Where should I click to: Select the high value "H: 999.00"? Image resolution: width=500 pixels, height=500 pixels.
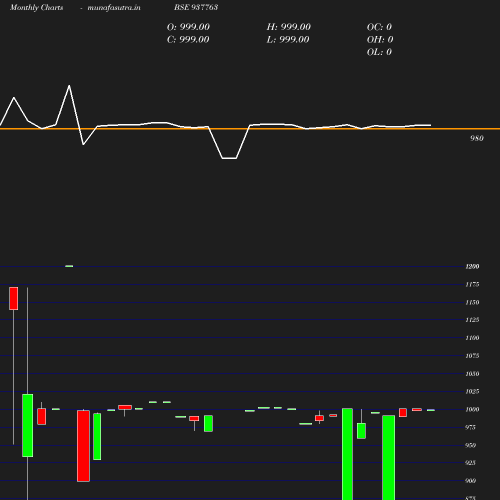[289, 27]
